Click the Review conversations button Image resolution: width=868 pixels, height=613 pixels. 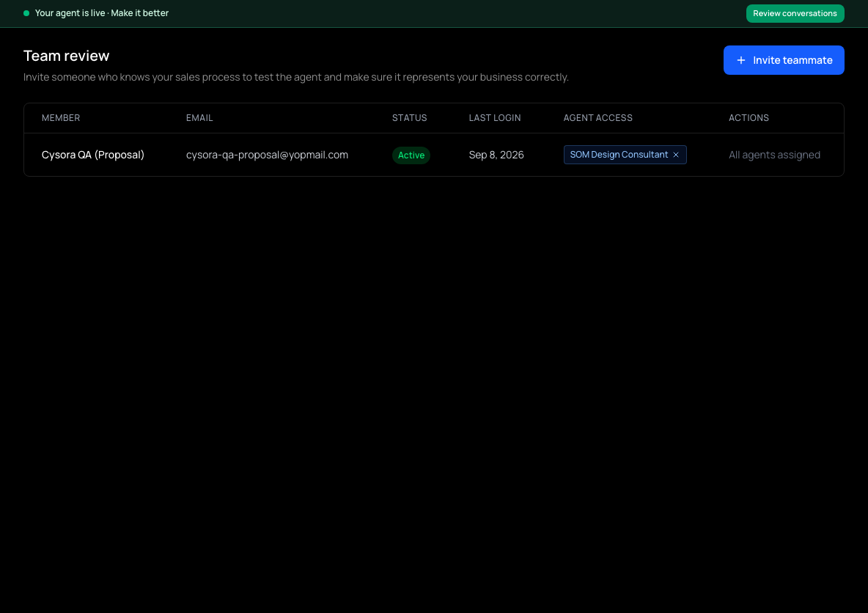[795, 13]
